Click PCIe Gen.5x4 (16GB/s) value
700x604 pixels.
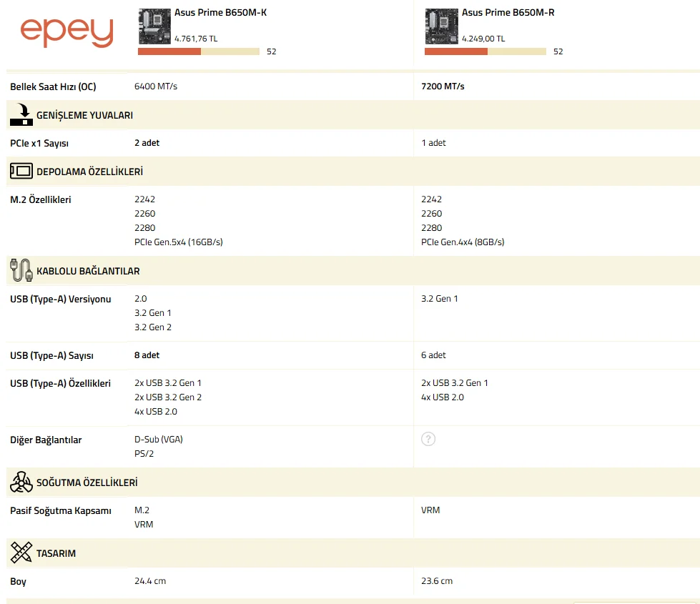click(179, 242)
